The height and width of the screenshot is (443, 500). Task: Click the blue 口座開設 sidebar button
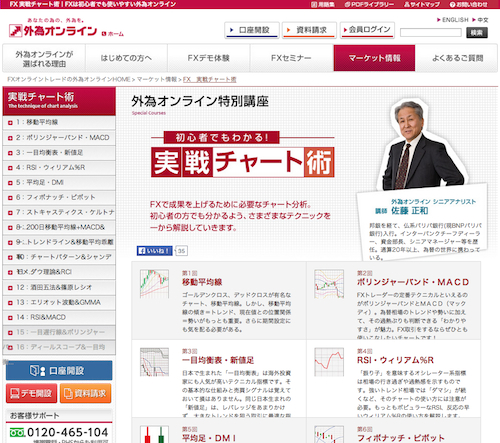[x=59, y=370]
